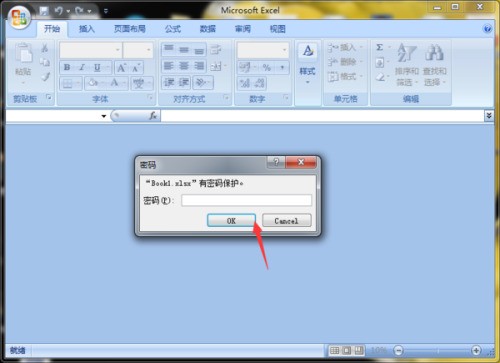This screenshot has width=500, height=363.
Task: Click the password input field
Action: pos(247,200)
